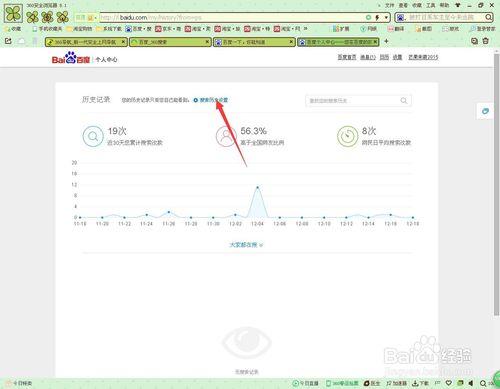
Task: Click 医生 in the status bar
Action: click(x=372, y=383)
